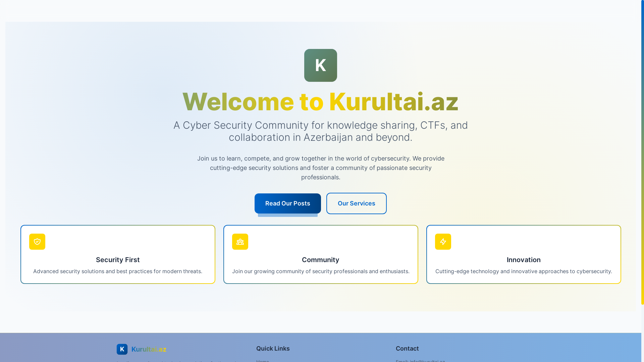Click the Contact footer heading
The height and width of the screenshot is (362, 644).
(x=407, y=349)
